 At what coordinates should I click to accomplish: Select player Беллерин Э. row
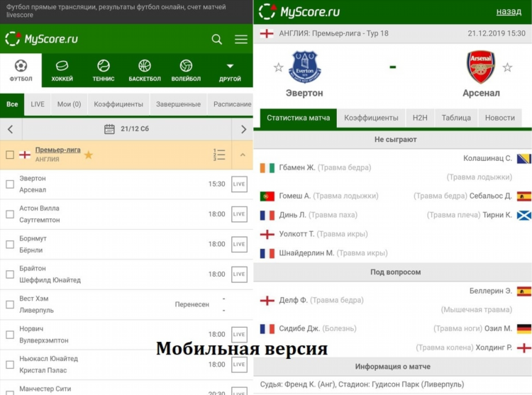[x=486, y=300]
